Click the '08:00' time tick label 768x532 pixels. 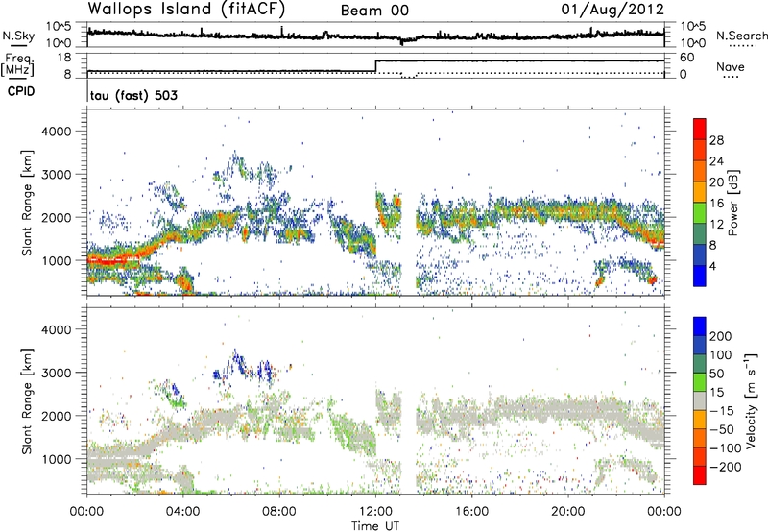click(x=279, y=512)
